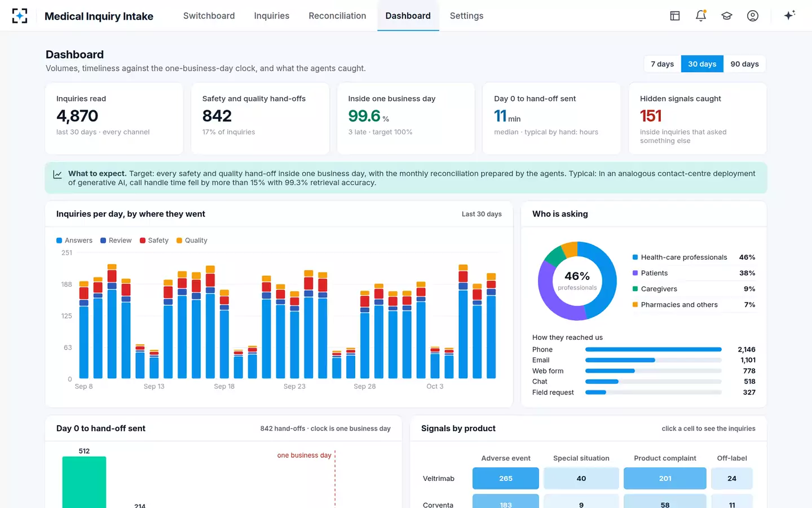Screen dimensions: 812x508
Task: Open the Settings tab
Action: pyautogui.click(x=466, y=16)
